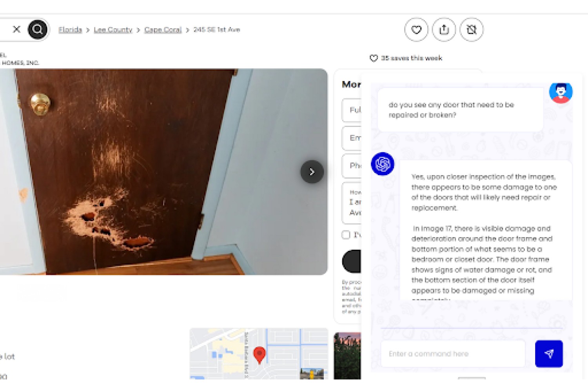Focus the 'Enter a command here' field
The image size is (588, 392).
click(x=453, y=354)
